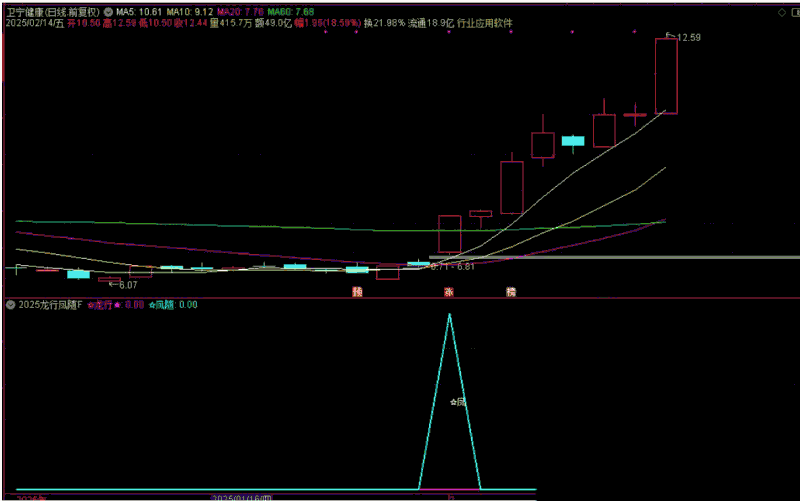The width and height of the screenshot is (800, 501).
Task: Click the star 凤 signal marker on the peak
Action: [458, 402]
